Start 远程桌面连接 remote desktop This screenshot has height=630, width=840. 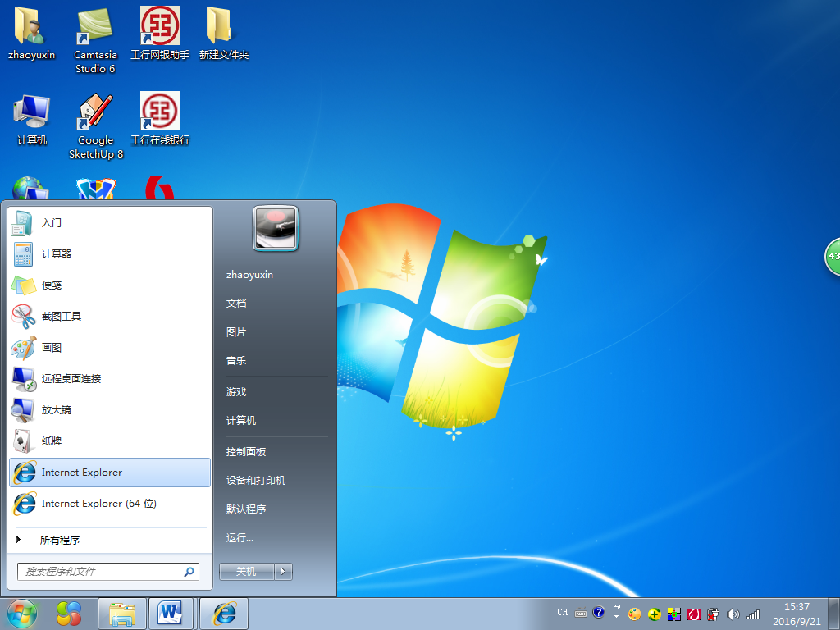point(110,379)
